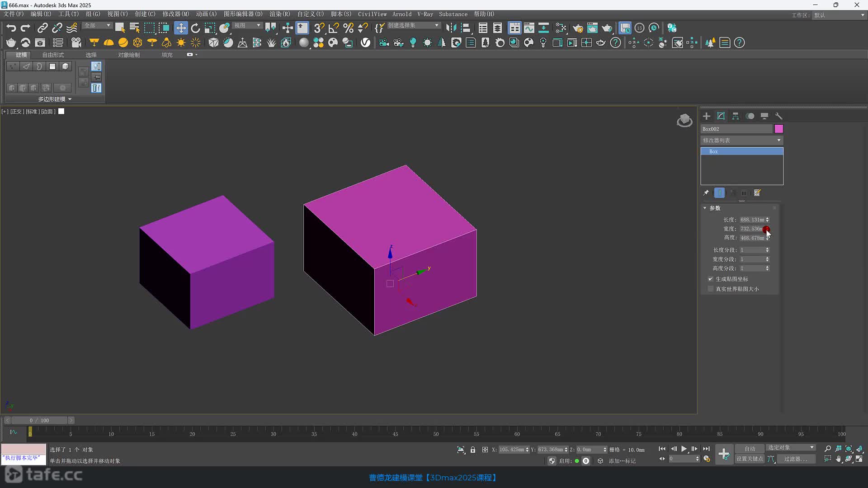Click the ViewCube in the viewport
Image resolution: width=868 pixels, height=488 pixels.
pos(684,121)
